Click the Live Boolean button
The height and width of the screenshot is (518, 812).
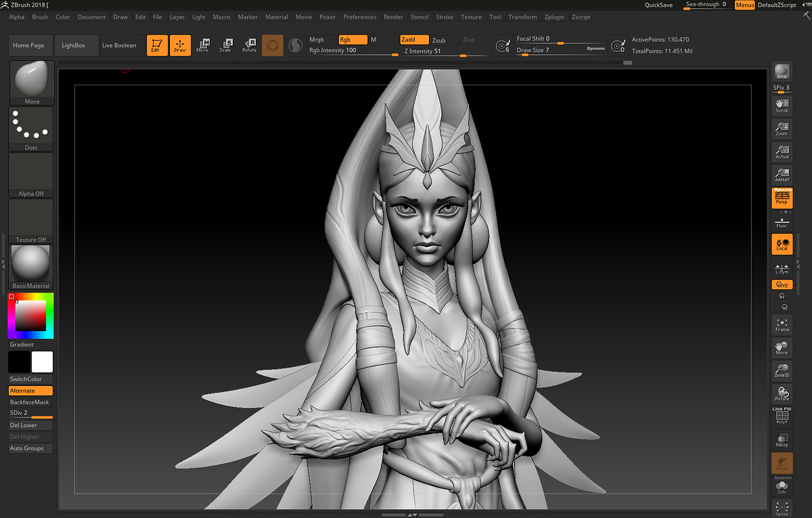(x=119, y=45)
